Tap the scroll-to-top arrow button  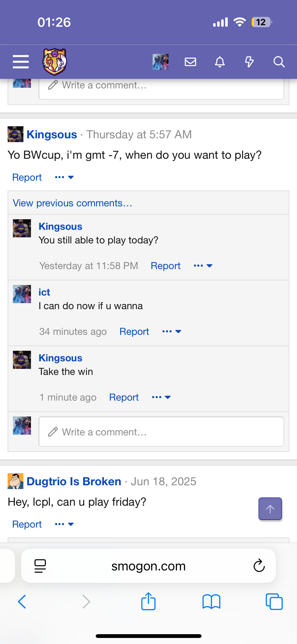[x=270, y=508]
